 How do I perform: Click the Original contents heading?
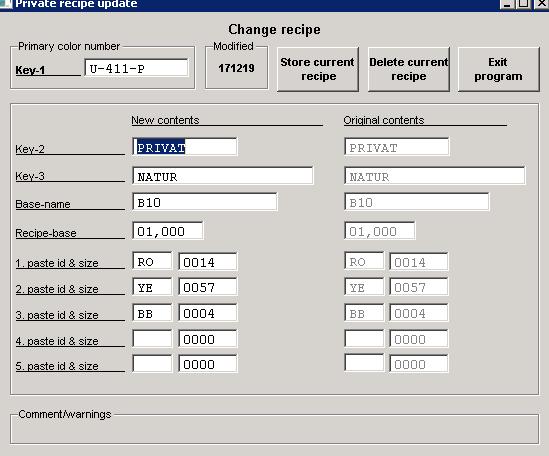pos(384,120)
